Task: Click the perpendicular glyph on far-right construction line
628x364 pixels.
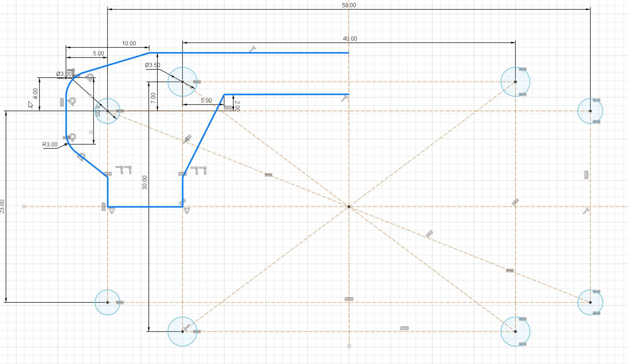Action: pos(586,211)
